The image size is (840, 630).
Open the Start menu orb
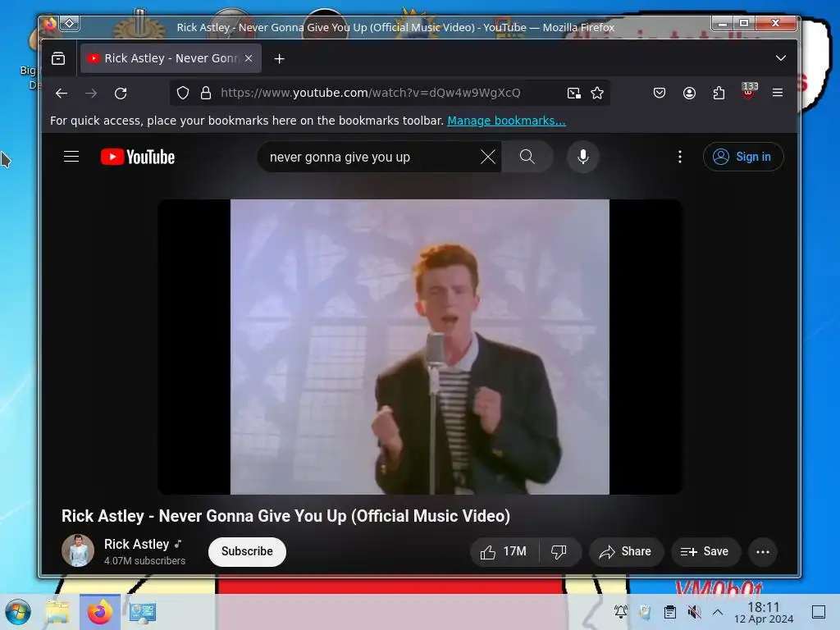point(18,612)
